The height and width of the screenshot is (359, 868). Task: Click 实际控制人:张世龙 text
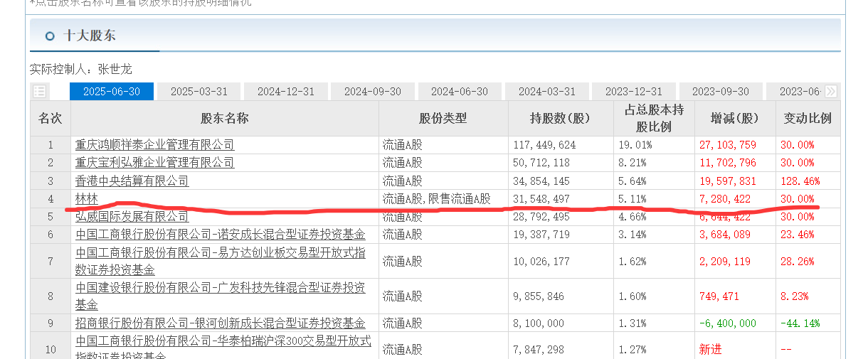pos(81,69)
